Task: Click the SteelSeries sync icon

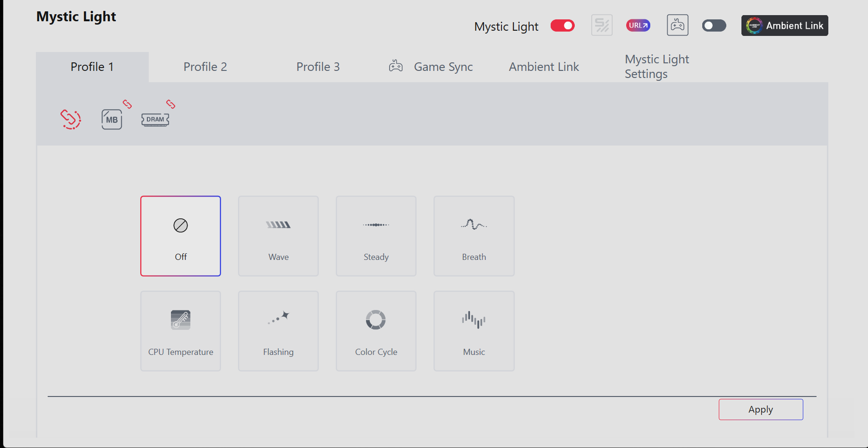Action: click(x=602, y=25)
